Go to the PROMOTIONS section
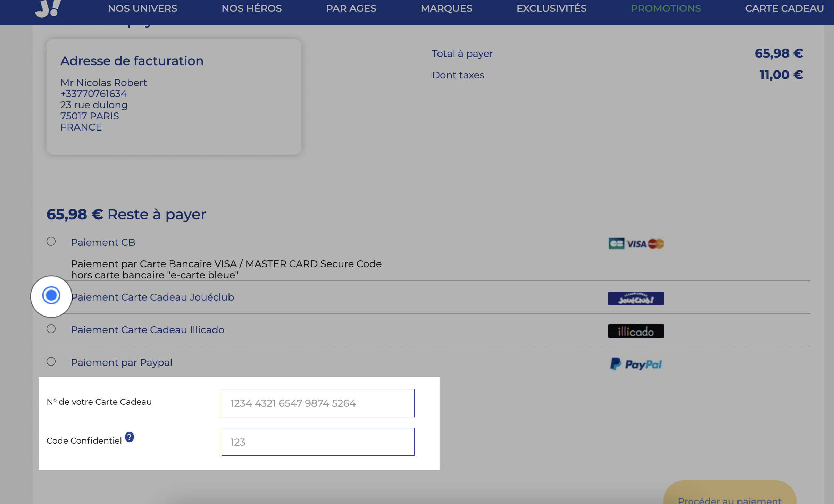Image resolution: width=834 pixels, height=504 pixels. (x=666, y=8)
